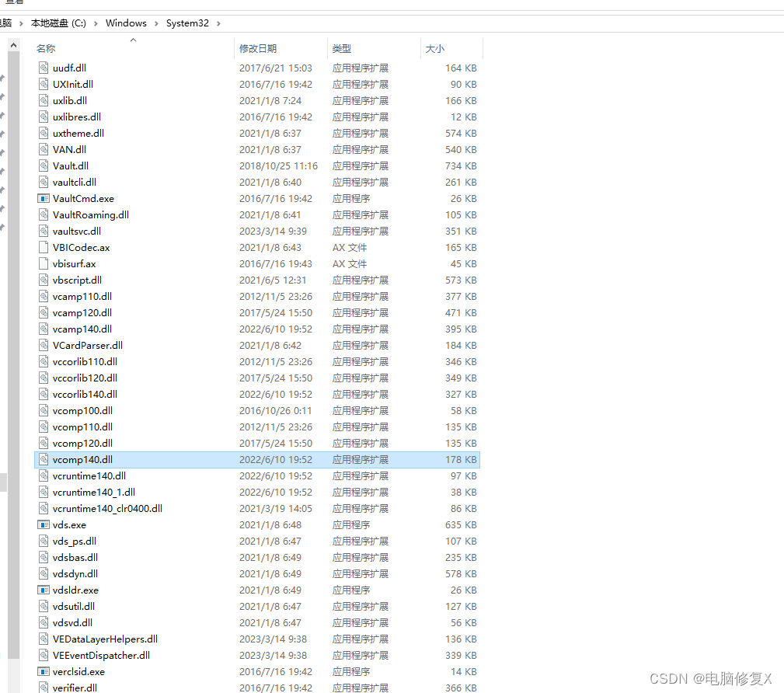Select file name vdsdyn.dll

pyautogui.click(x=75, y=574)
